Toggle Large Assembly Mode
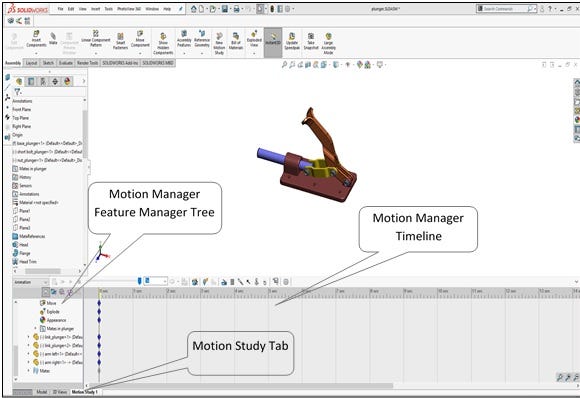 coord(328,43)
